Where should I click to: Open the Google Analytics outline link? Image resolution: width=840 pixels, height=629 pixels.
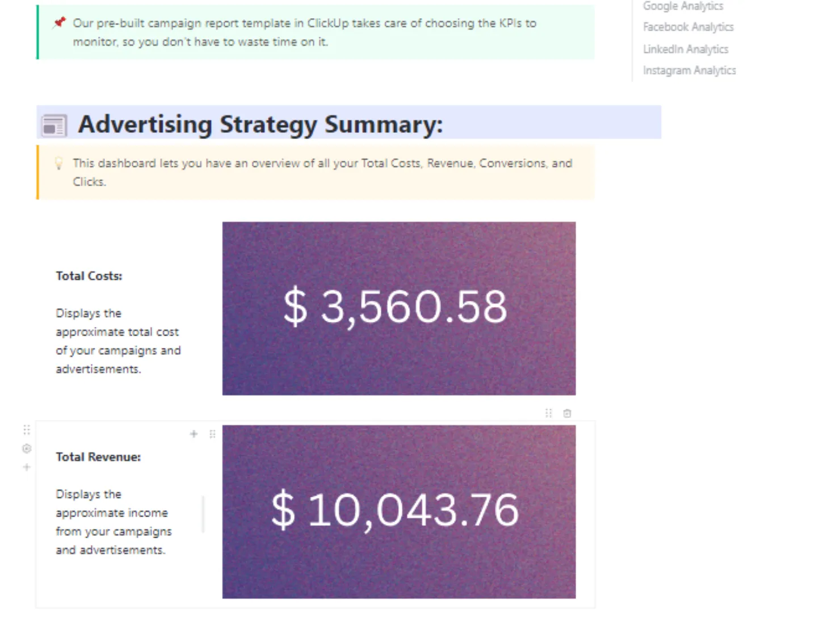(x=683, y=6)
